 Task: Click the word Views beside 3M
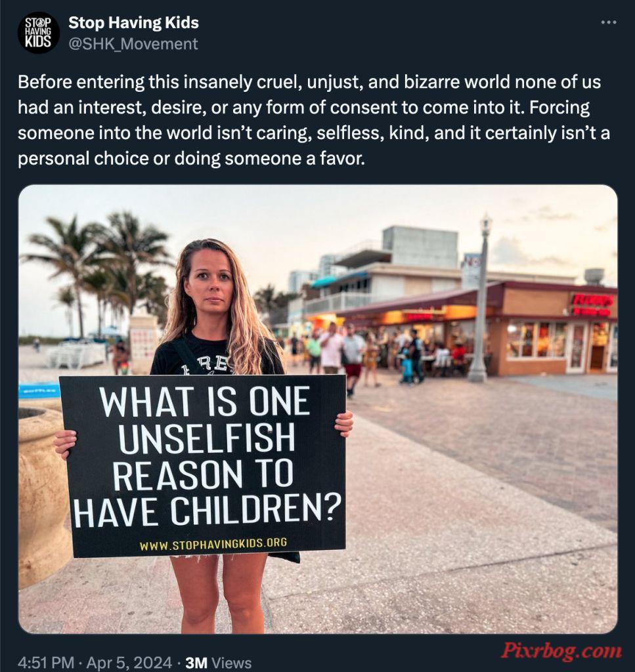[x=232, y=663]
